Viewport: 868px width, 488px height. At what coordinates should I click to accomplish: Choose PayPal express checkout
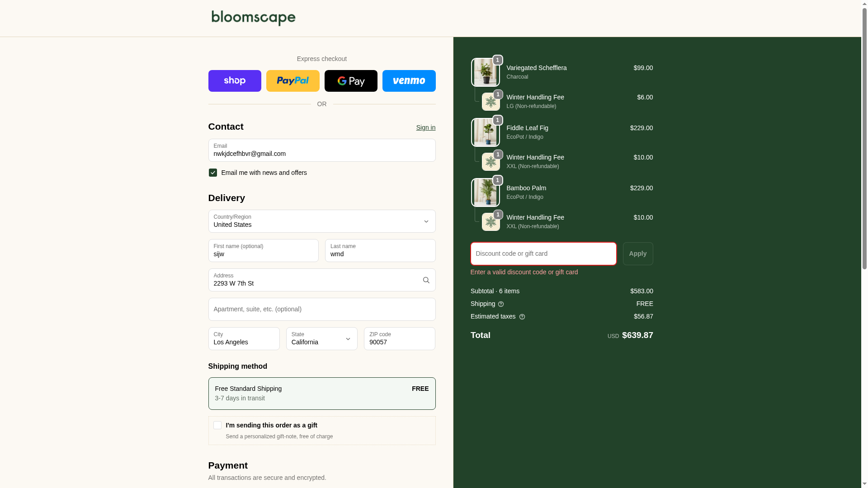[x=292, y=81]
